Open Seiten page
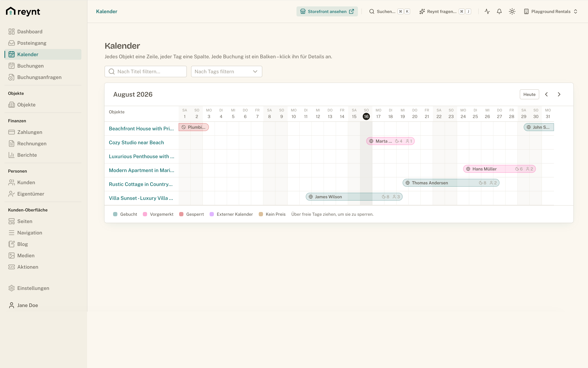Screen dimensions: 588x368 point(43,221)
